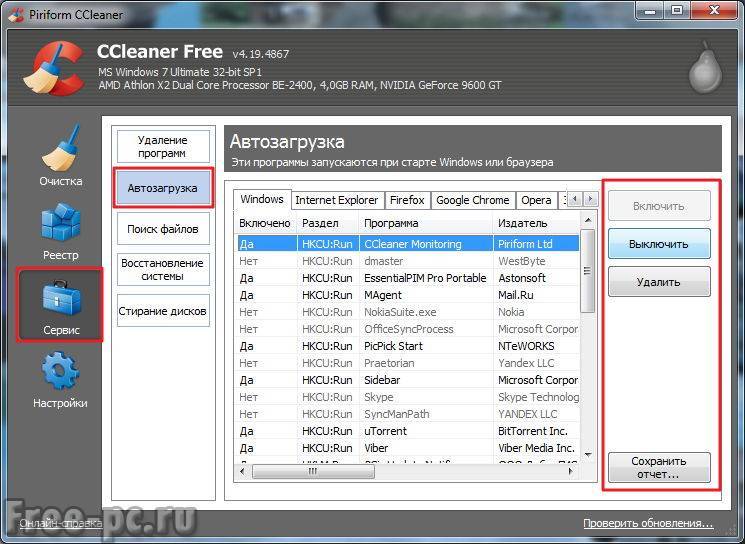Select Поиск файлов in tools list
The image size is (745, 544).
point(162,229)
